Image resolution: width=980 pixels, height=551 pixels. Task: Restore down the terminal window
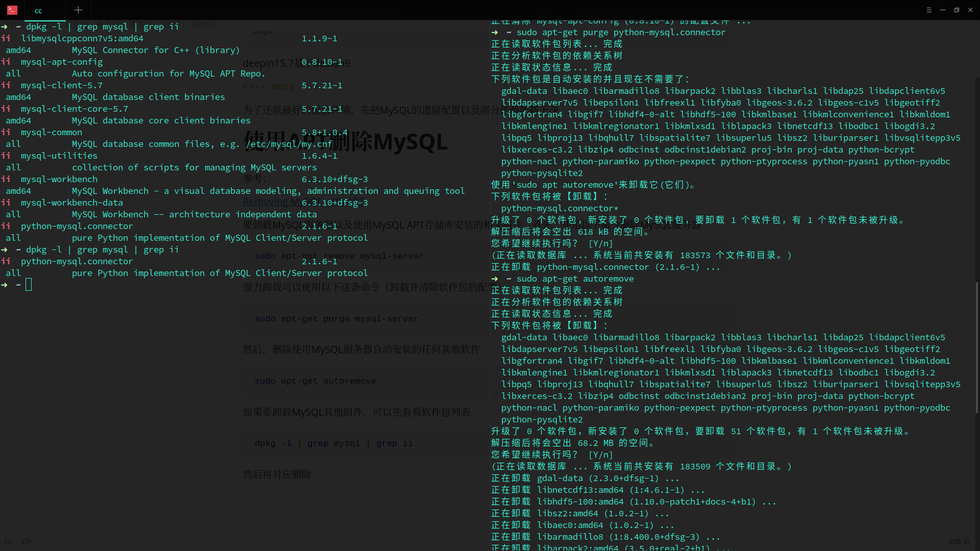957,10
